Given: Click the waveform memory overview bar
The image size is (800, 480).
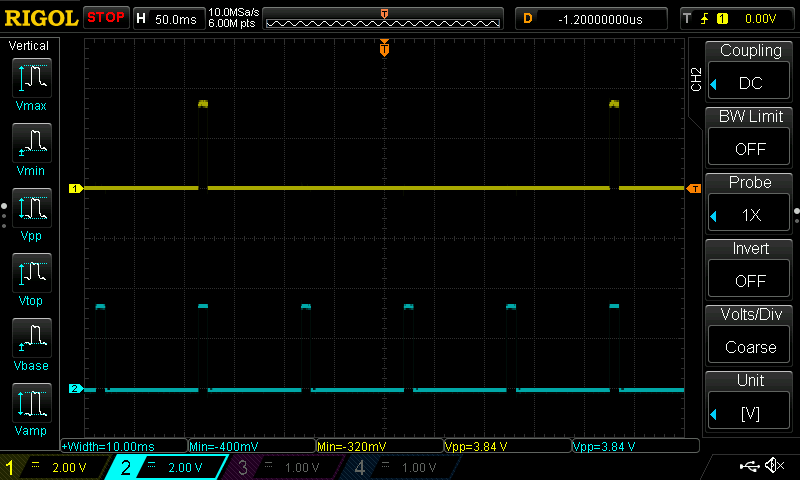Looking at the screenshot, I should (x=383, y=19).
